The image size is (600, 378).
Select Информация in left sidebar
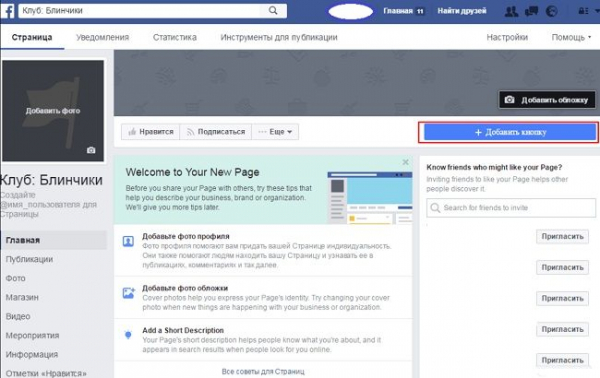click(32, 355)
